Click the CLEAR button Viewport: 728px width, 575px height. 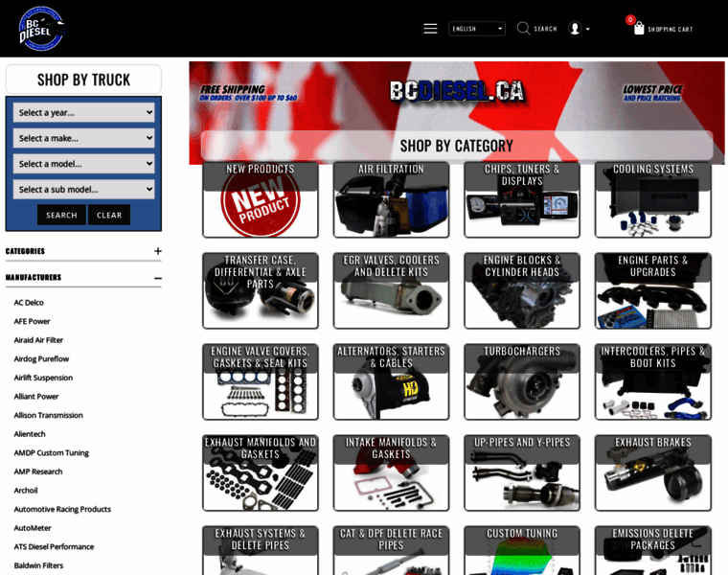109,215
